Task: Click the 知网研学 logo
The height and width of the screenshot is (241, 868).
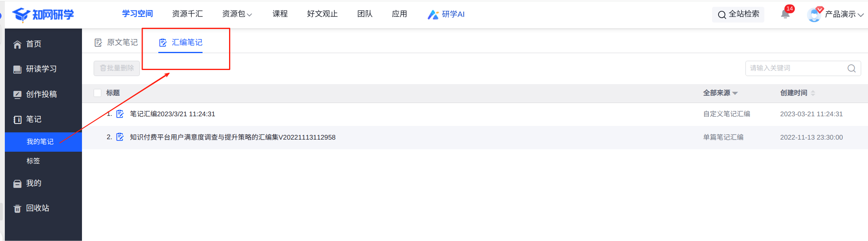Action: (x=43, y=14)
